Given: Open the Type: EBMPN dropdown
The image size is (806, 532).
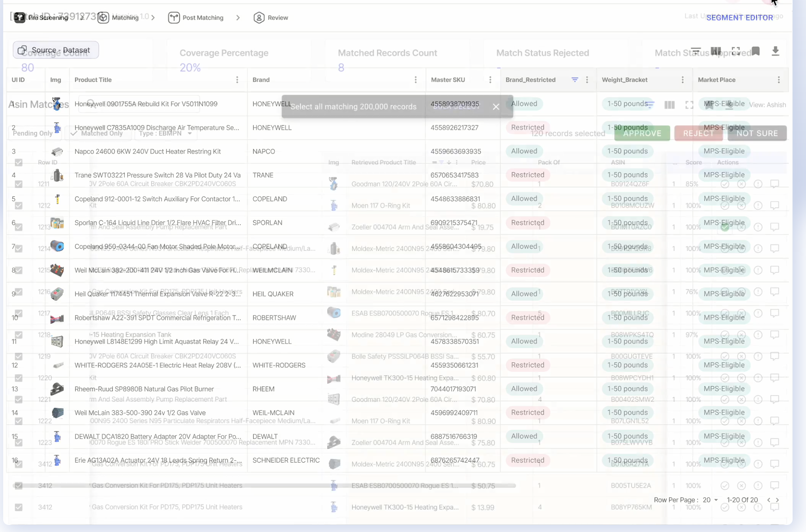Looking at the screenshot, I should (165, 133).
